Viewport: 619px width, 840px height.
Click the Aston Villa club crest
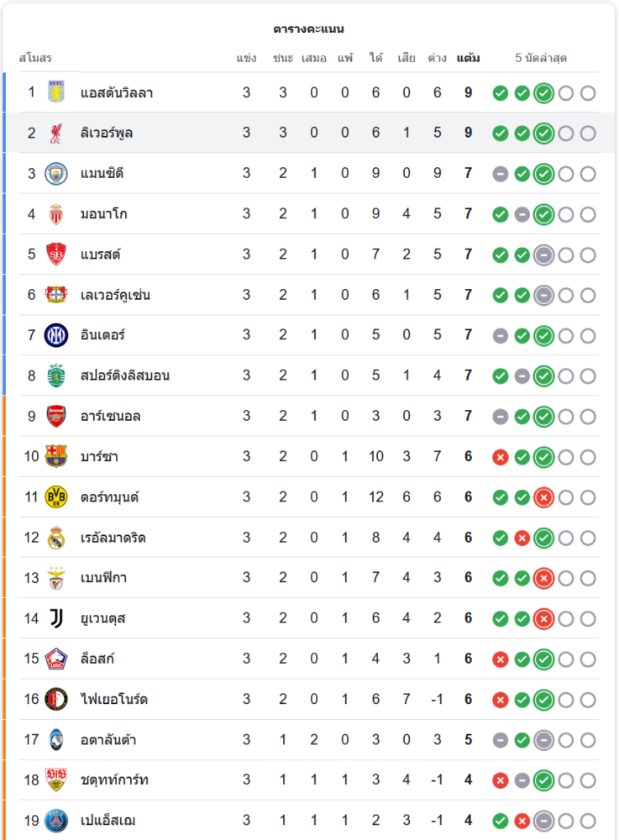click(x=56, y=92)
